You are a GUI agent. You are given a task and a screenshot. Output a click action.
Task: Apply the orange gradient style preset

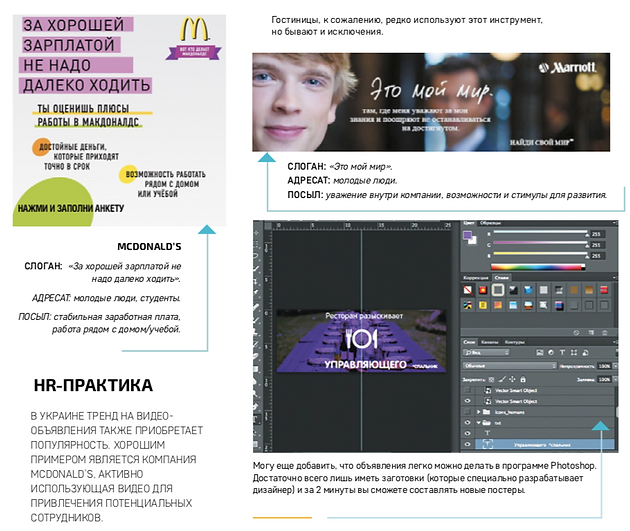coord(498,305)
